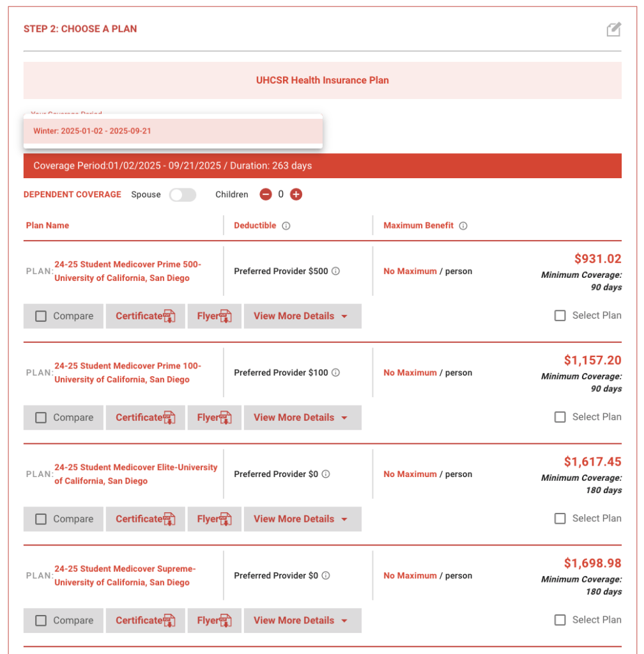Tick Select Plan for $1,617.45 Elite plan
The height and width of the screenshot is (654, 644).
[x=560, y=518]
